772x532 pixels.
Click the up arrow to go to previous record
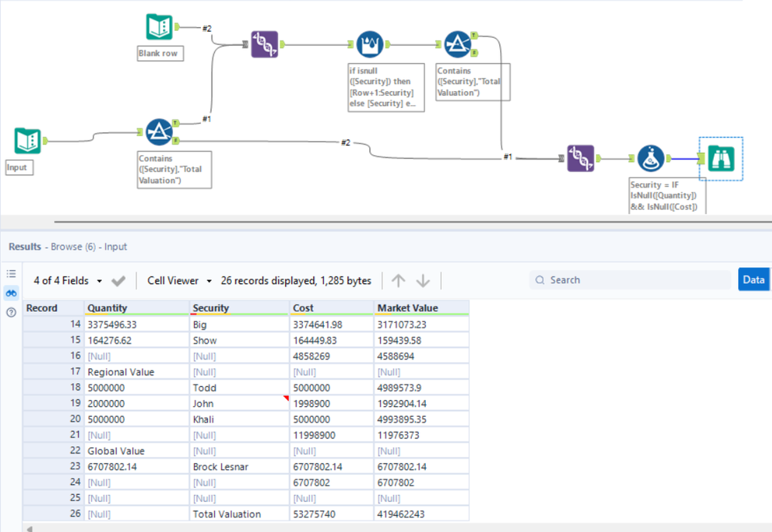(x=398, y=280)
